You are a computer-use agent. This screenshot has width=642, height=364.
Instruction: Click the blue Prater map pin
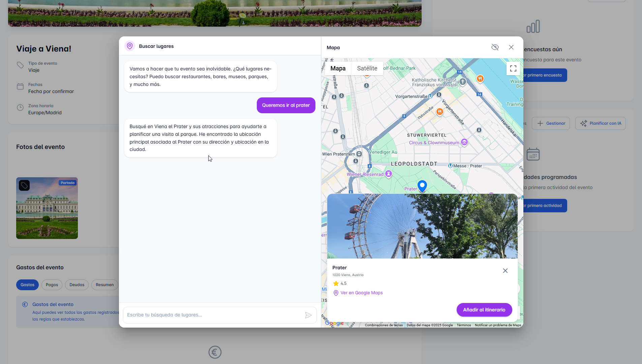point(422,186)
